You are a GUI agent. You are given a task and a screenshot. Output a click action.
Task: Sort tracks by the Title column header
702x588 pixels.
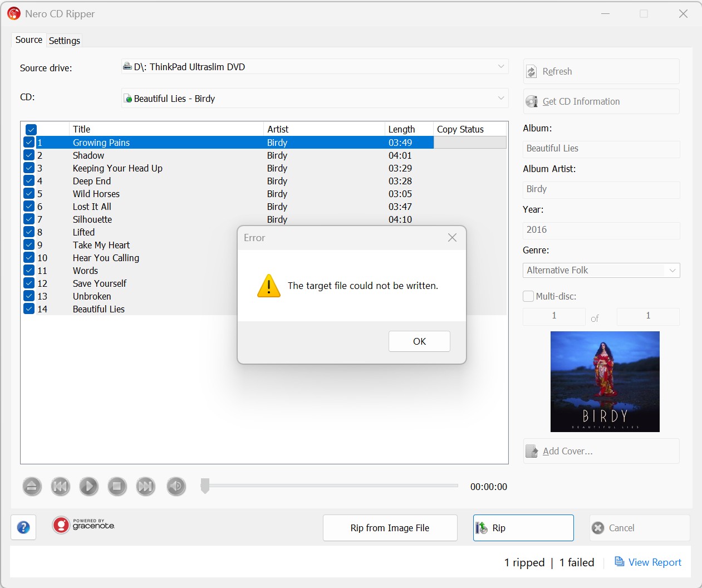pyautogui.click(x=166, y=129)
